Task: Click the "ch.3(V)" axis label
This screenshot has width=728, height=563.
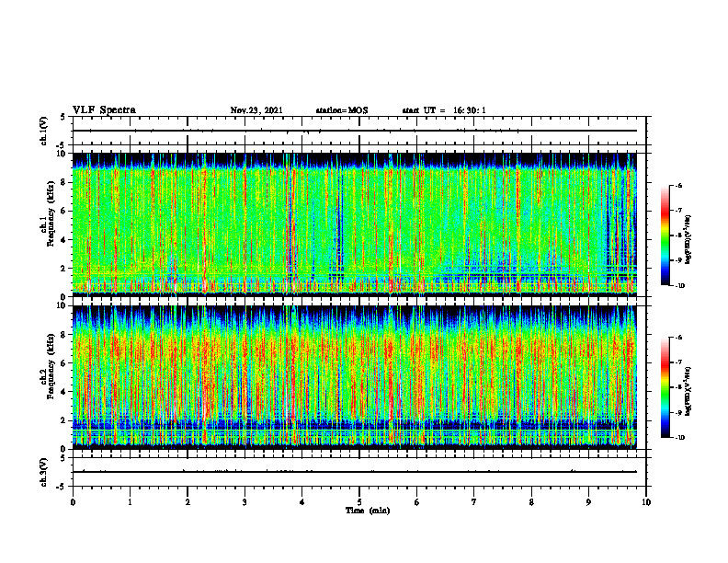Action: (x=44, y=472)
